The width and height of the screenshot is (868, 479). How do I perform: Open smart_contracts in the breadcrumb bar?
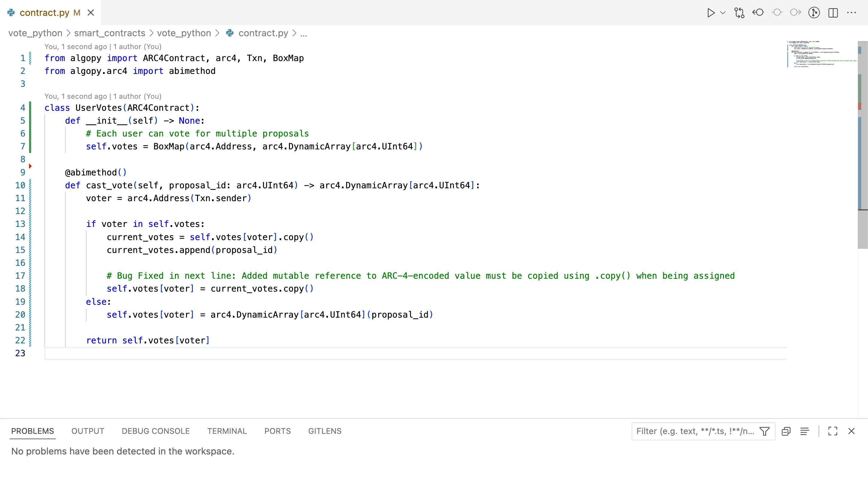tap(109, 33)
